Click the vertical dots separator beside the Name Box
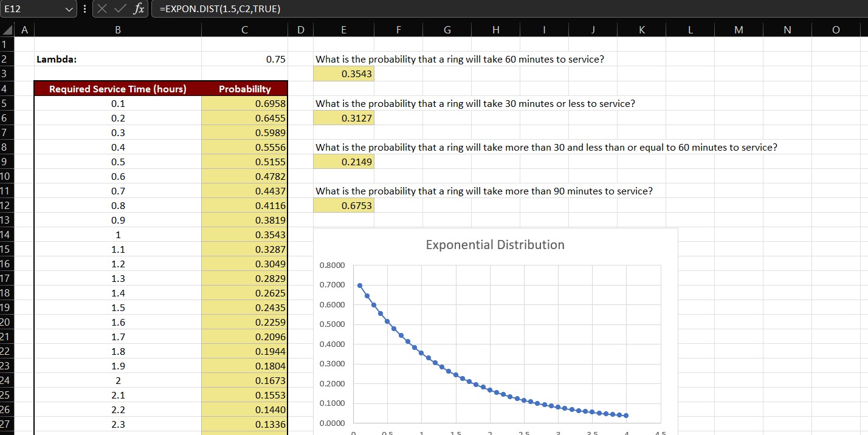The image size is (868, 435). [84, 9]
